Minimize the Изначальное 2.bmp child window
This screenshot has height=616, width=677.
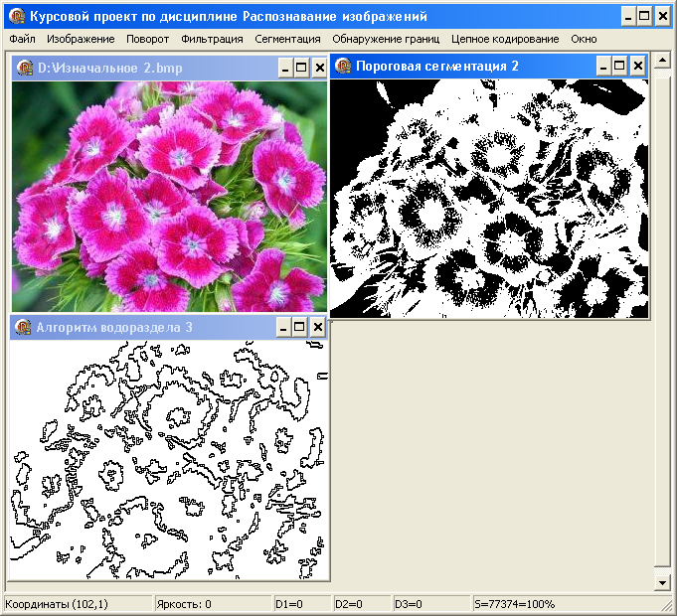[x=284, y=68]
